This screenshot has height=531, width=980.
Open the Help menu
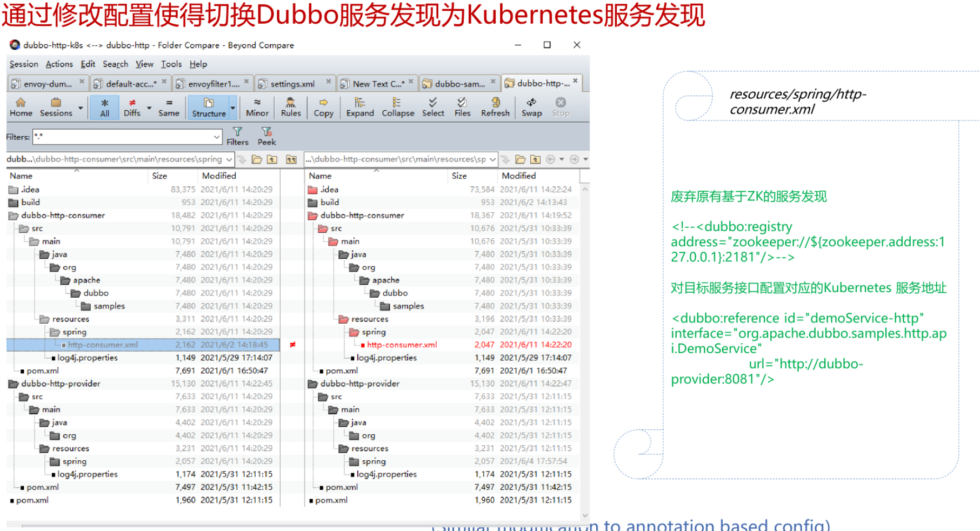pyautogui.click(x=198, y=64)
